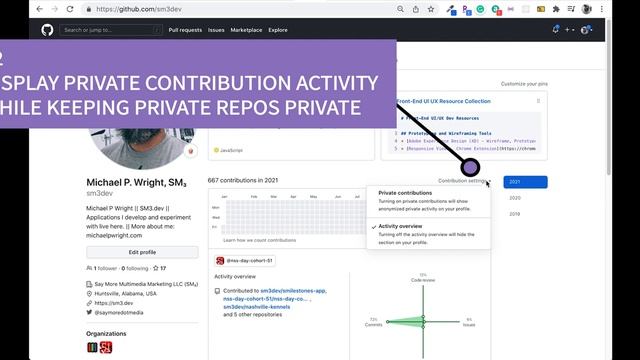Open the sm3dev/nashville-kennels repository link

point(257,307)
